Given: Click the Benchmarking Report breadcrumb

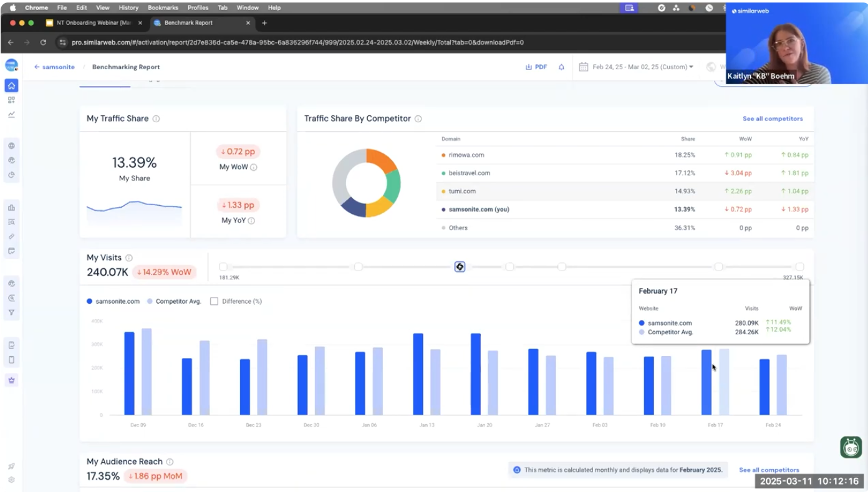Looking at the screenshot, I should 126,67.
